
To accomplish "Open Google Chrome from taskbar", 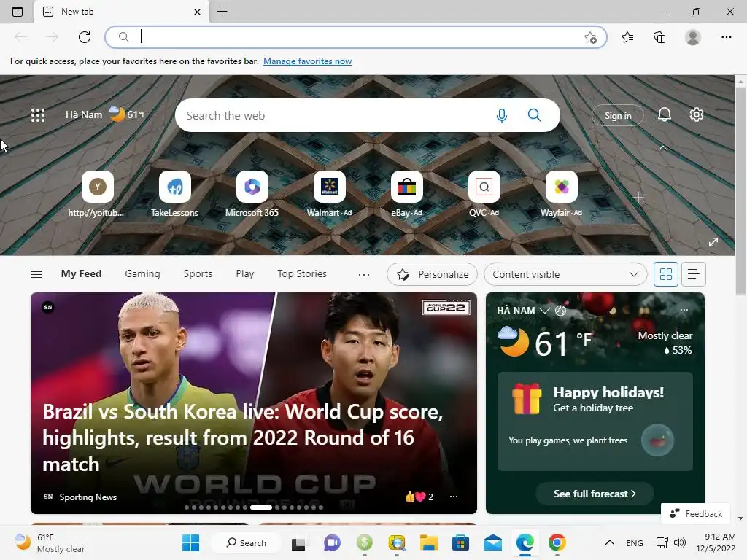I will (x=557, y=542).
